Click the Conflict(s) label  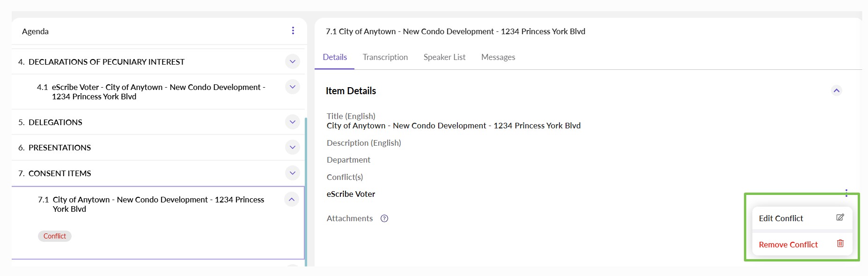tap(345, 177)
